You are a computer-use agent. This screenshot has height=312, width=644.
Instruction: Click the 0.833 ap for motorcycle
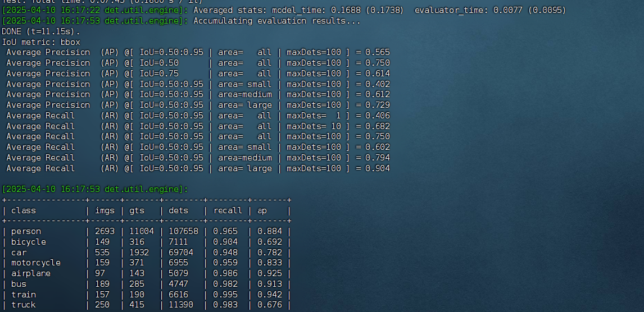coord(269,263)
